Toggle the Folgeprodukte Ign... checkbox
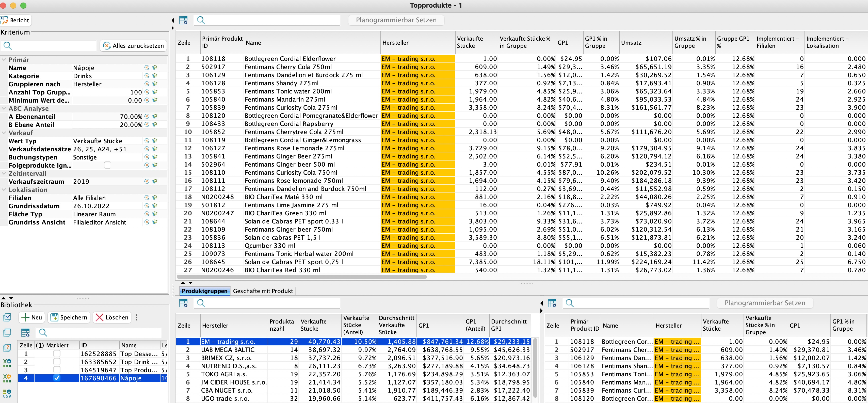Viewport: 868px width, 403px height. tap(107, 165)
